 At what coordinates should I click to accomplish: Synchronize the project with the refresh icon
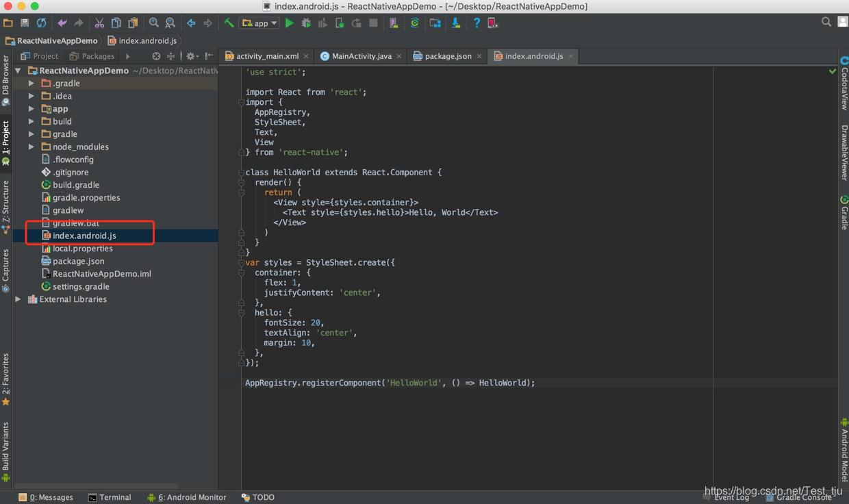point(41,23)
